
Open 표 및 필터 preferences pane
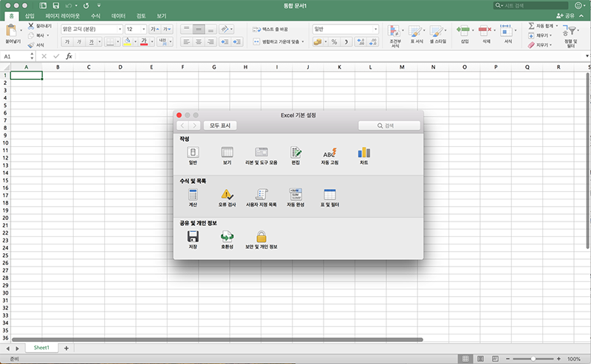[329, 198]
